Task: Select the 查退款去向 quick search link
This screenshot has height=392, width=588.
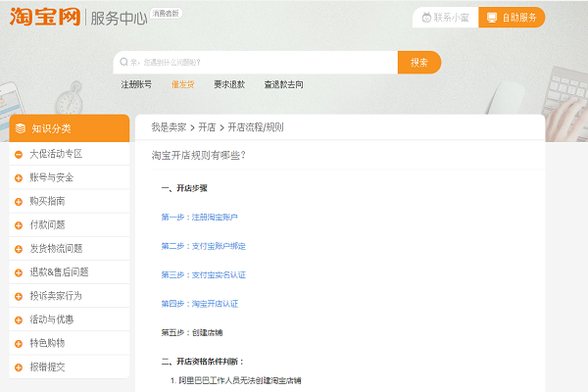Action: tap(283, 84)
